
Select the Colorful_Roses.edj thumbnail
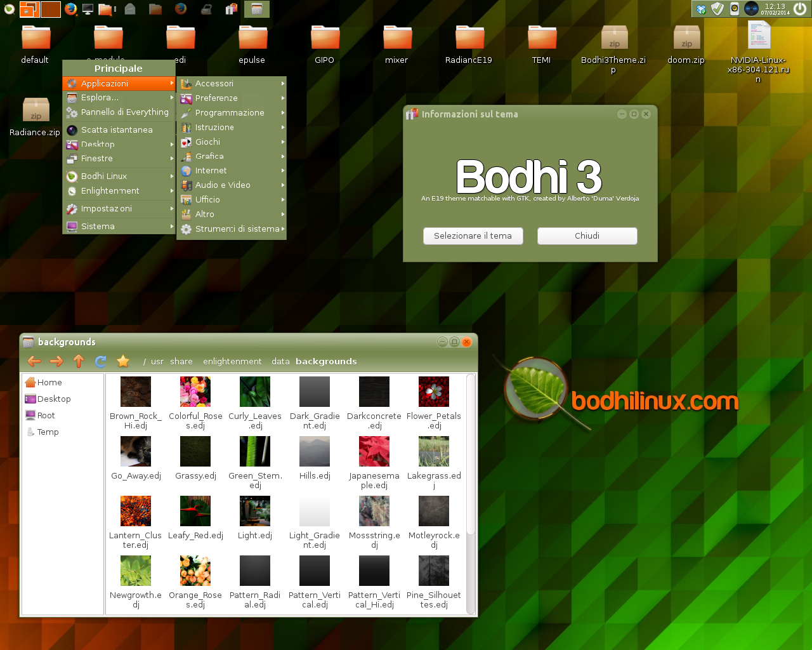195,404
